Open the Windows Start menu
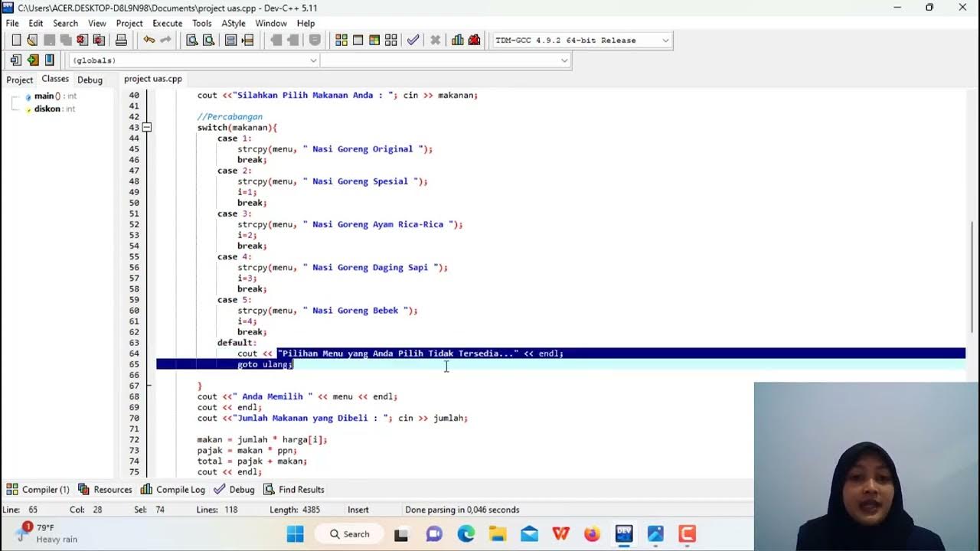The width and height of the screenshot is (980, 551). (x=296, y=534)
